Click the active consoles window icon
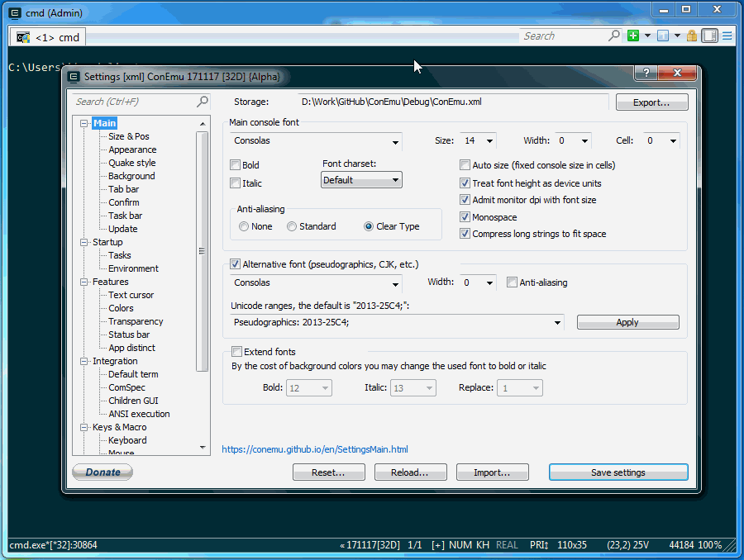744x560 pixels. coord(663,36)
